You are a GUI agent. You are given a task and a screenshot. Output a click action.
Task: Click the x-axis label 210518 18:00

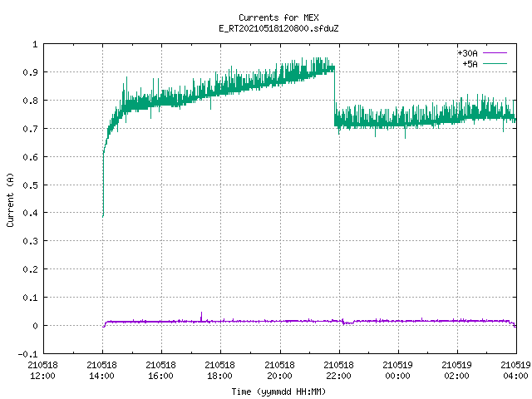pos(220,370)
